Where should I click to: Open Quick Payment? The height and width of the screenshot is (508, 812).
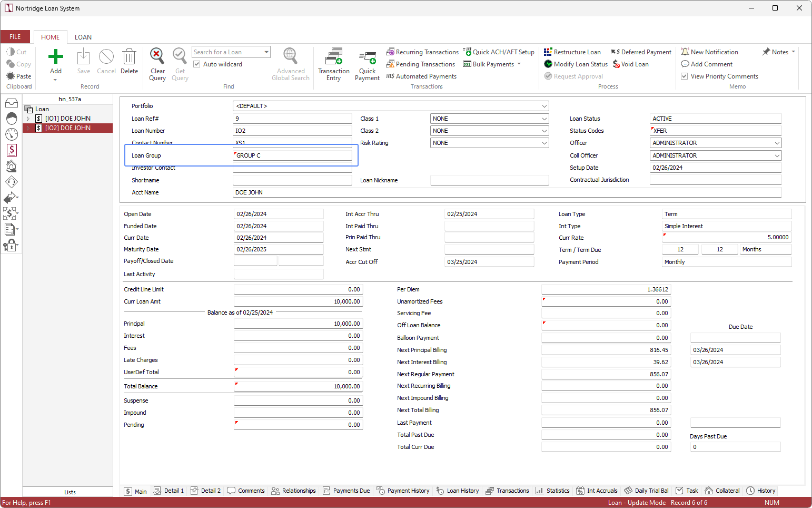[367, 64]
